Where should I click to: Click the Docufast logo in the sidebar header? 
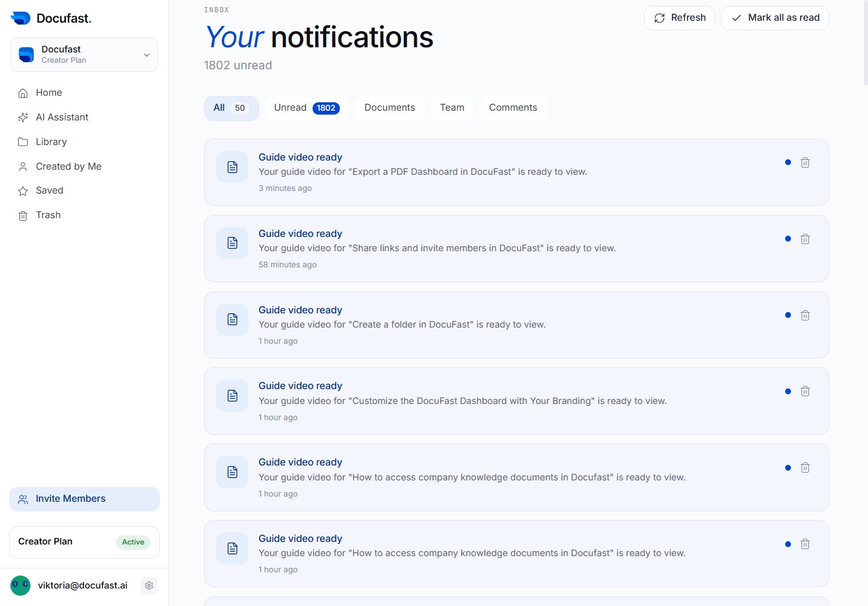click(x=51, y=18)
